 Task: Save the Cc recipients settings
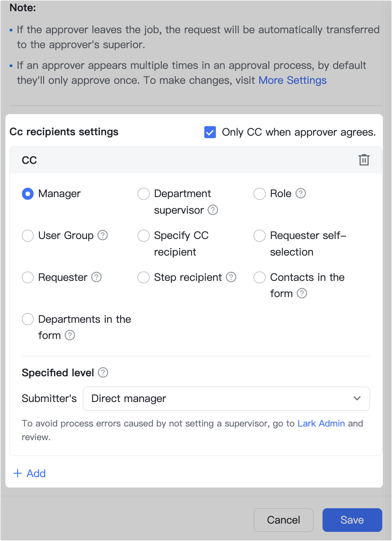tap(352, 520)
